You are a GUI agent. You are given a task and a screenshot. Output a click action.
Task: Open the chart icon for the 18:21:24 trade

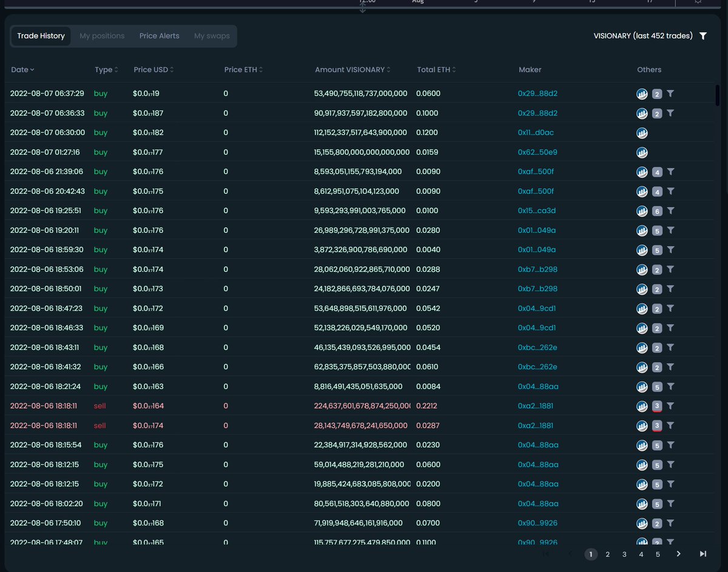(x=642, y=386)
